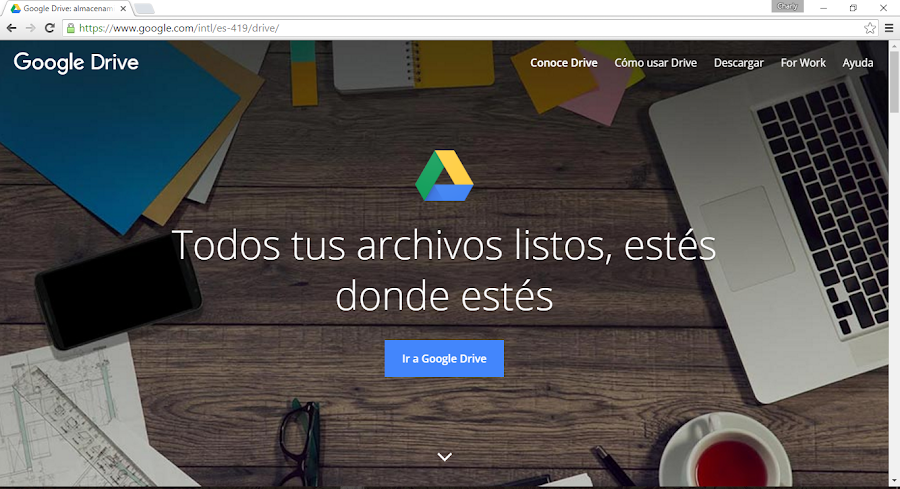Go to the Descargar page

point(739,63)
